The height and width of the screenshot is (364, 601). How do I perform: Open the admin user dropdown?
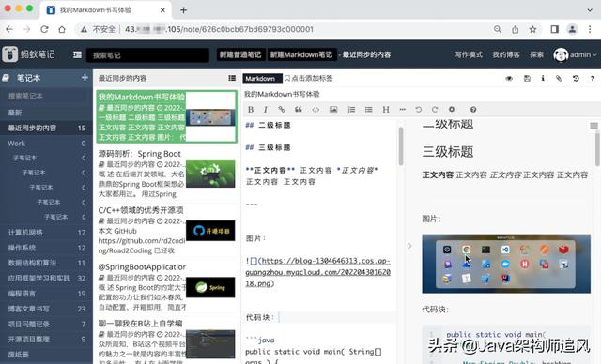[x=575, y=54]
